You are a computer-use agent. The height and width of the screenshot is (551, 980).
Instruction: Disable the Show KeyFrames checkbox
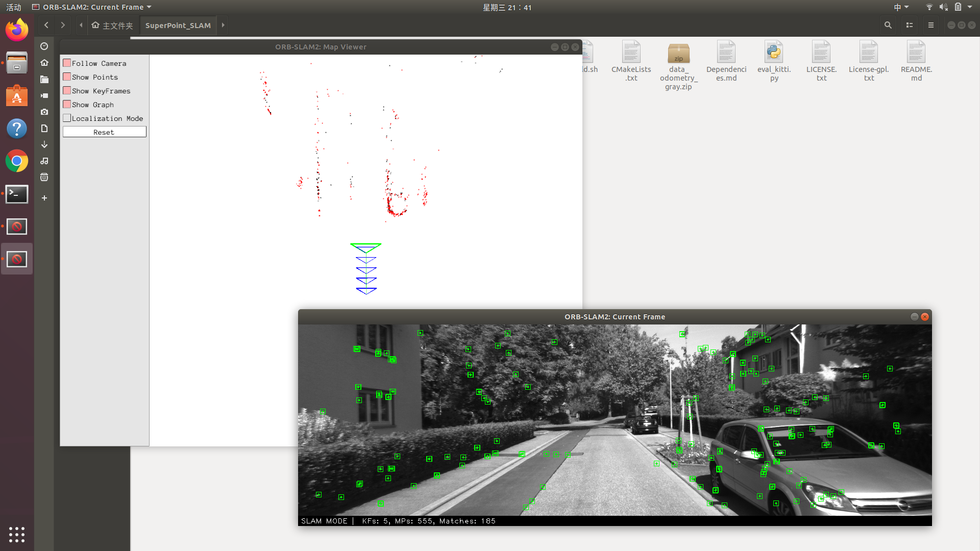pos(67,91)
